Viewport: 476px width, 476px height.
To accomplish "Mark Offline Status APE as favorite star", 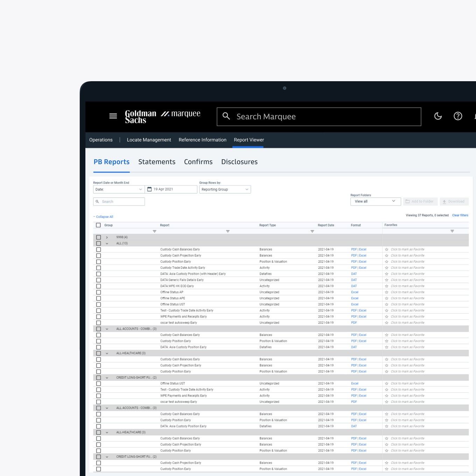I will click(x=387, y=299).
